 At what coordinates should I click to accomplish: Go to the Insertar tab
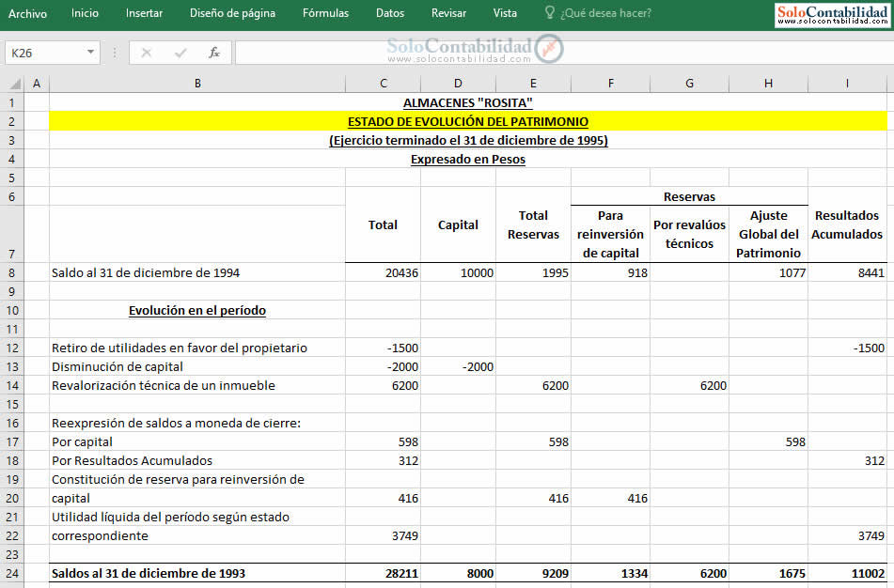tap(144, 13)
